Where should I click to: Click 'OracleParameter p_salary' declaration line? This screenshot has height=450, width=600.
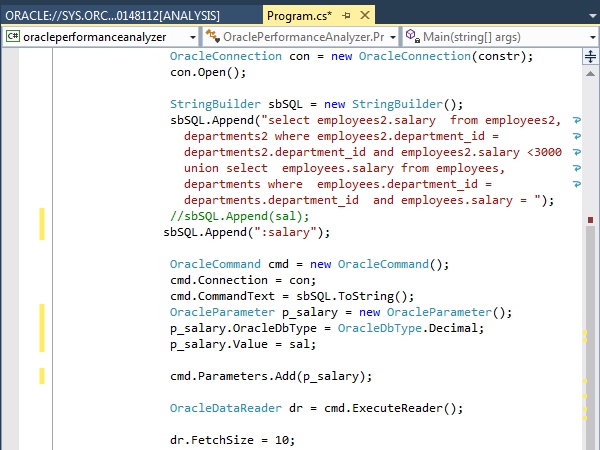(x=341, y=312)
